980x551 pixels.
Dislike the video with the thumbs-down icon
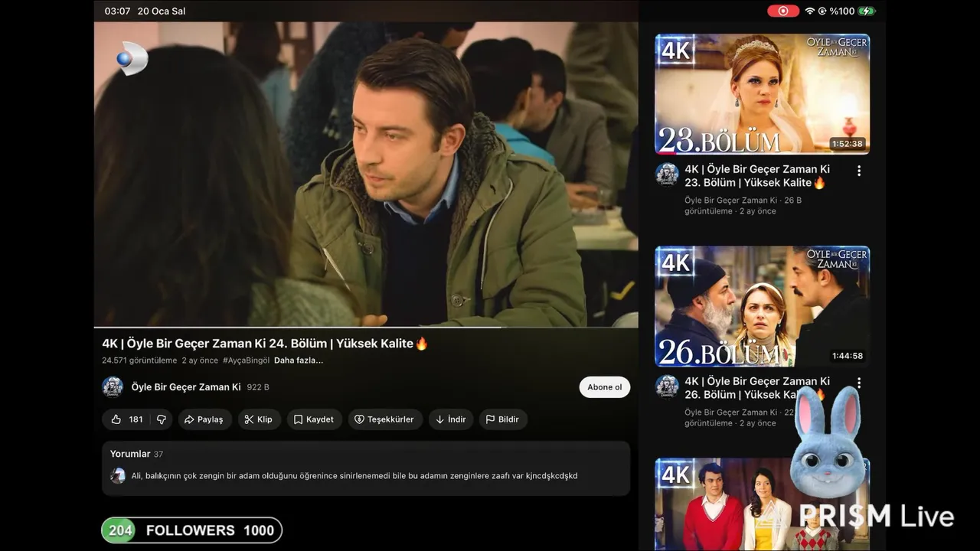click(162, 419)
